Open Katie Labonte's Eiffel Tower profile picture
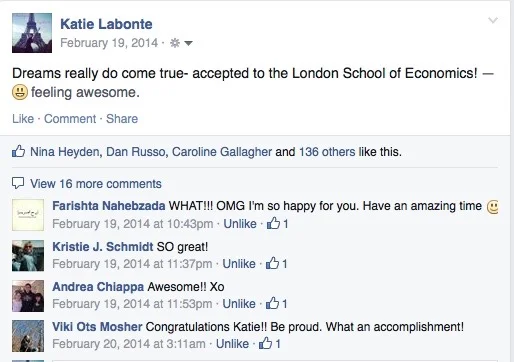The height and width of the screenshot is (362, 514). pyautogui.click(x=32, y=33)
